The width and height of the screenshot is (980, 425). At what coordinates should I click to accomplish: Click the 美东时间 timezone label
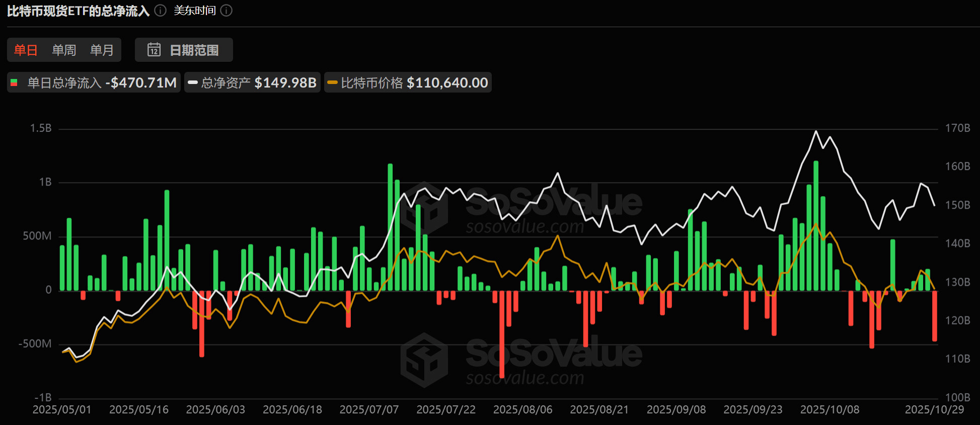point(195,11)
